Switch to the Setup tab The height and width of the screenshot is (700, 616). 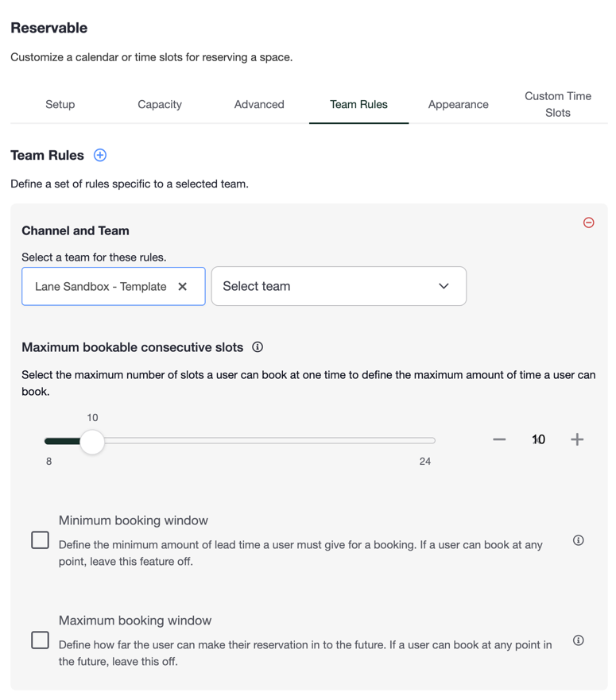pyautogui.click(x=60, y=104)
